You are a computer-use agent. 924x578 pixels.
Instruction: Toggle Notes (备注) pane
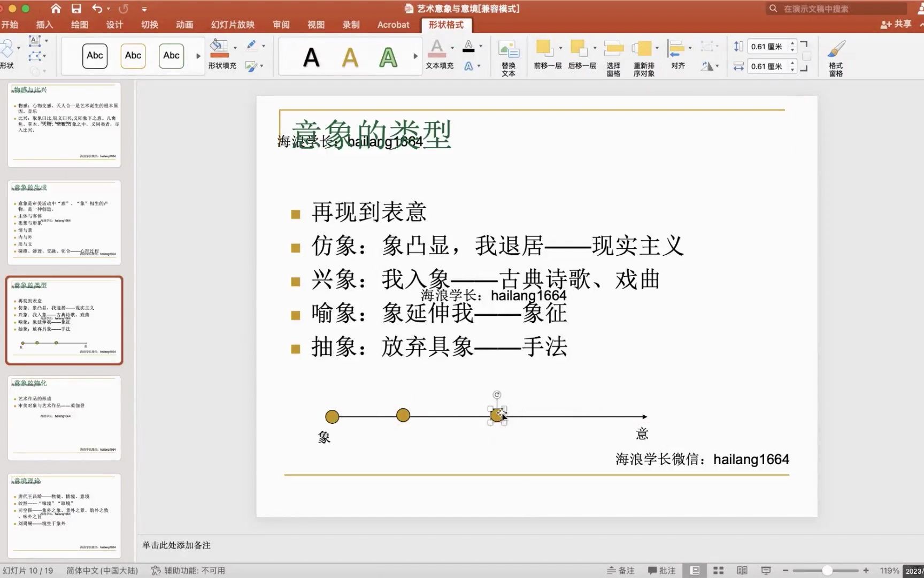click(620, 571)
